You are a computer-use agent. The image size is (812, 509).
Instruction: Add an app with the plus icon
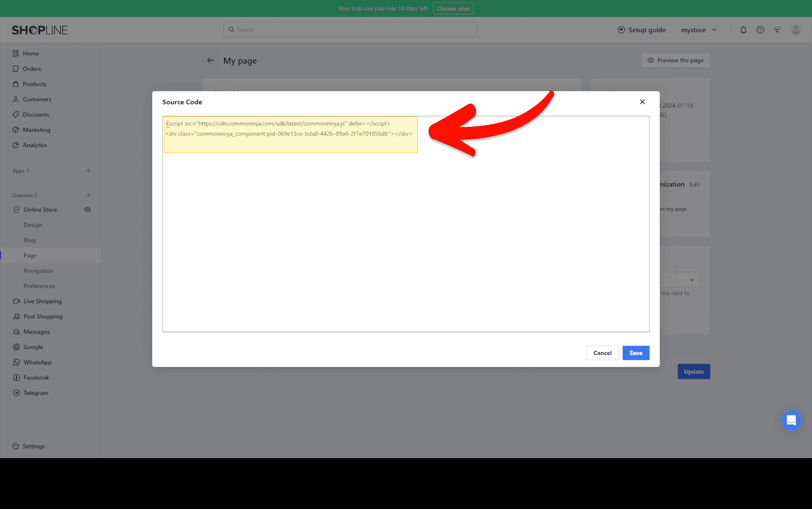tap(88, 171)
